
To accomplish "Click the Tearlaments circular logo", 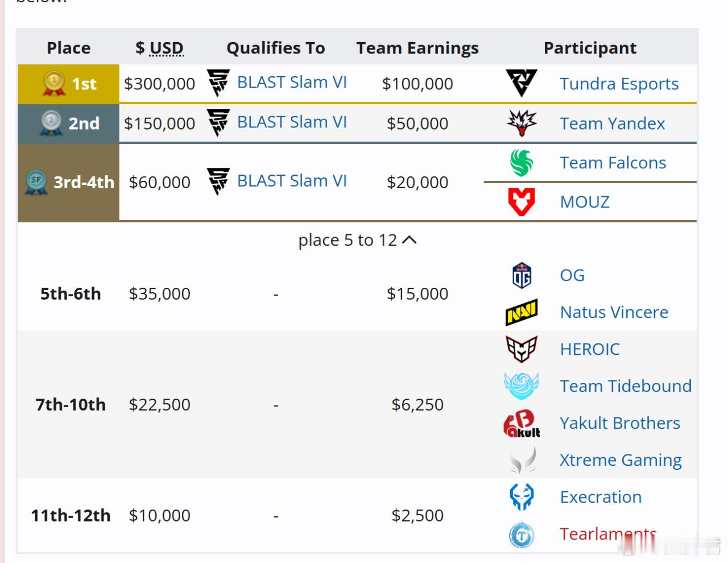I will click(521, 535).
